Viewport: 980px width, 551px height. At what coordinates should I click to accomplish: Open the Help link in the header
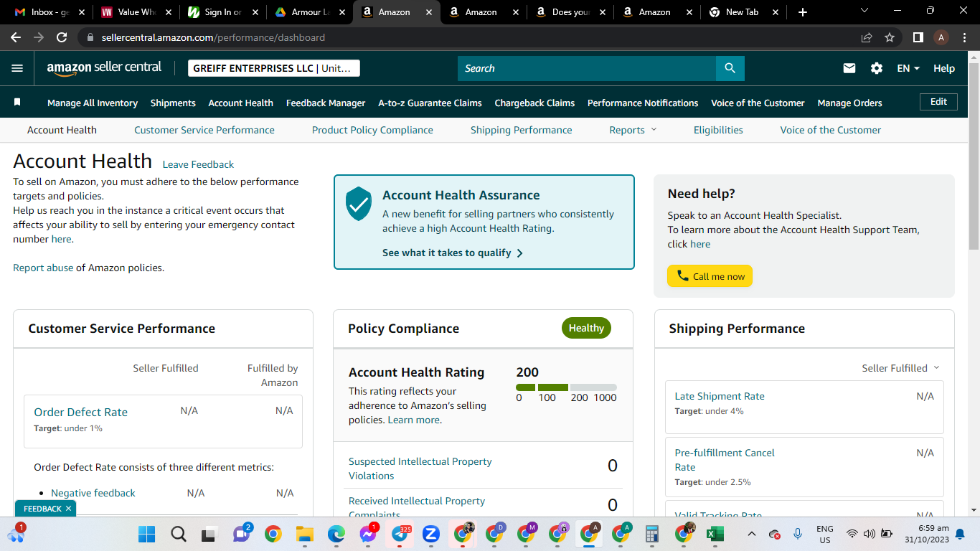coord(944,68)
